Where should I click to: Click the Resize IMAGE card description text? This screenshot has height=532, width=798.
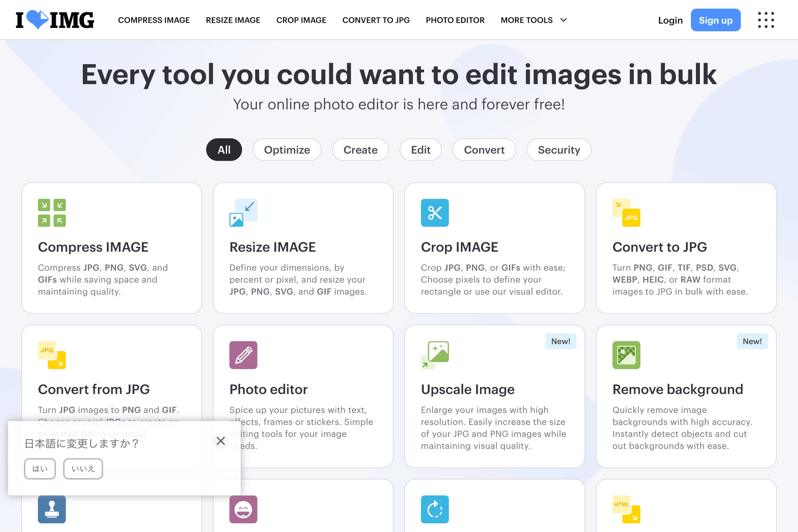point(298,279)
